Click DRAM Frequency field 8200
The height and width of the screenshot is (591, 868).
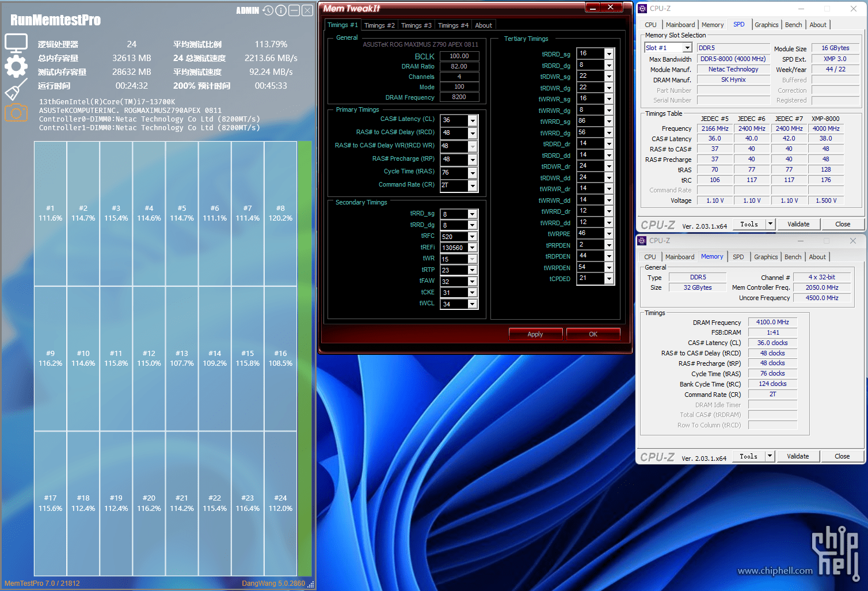coord(459,97)
